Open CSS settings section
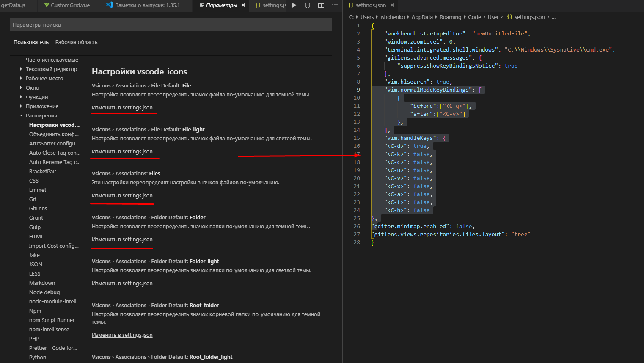Screen dimensions: 644x363 [33, 180]
